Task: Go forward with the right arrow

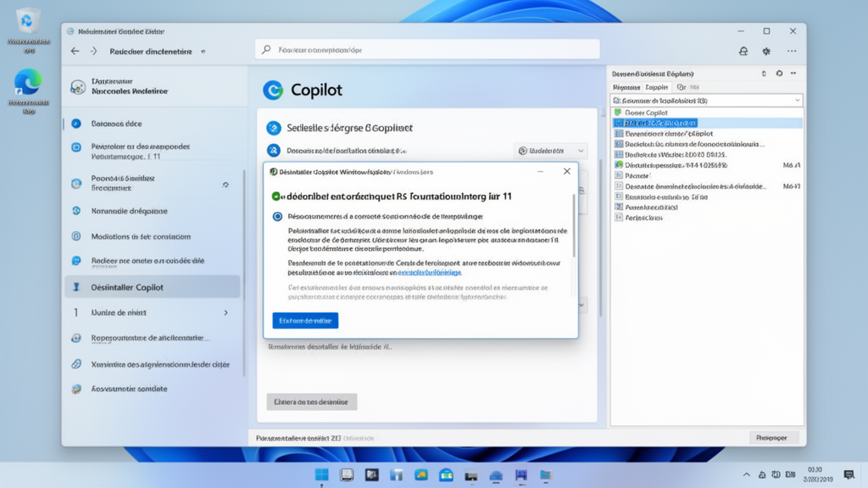Action: (x=93, y=51)
